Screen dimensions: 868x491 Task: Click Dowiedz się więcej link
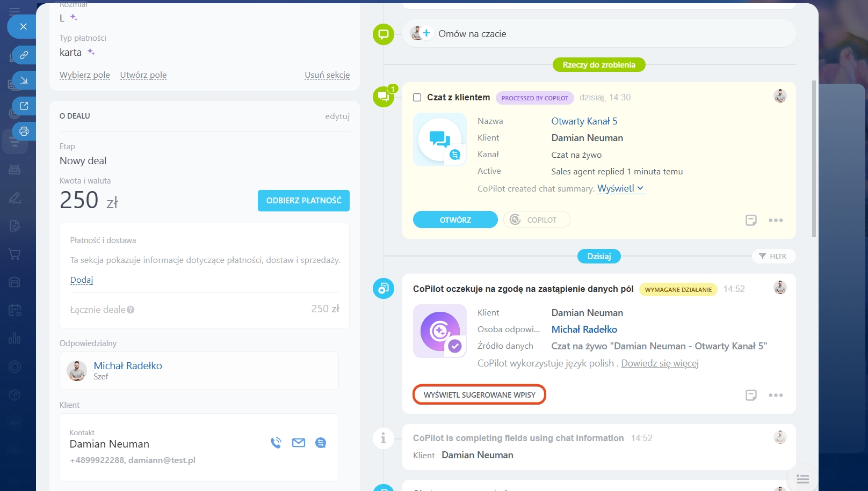pyautogui.click(x=660, y=363)
